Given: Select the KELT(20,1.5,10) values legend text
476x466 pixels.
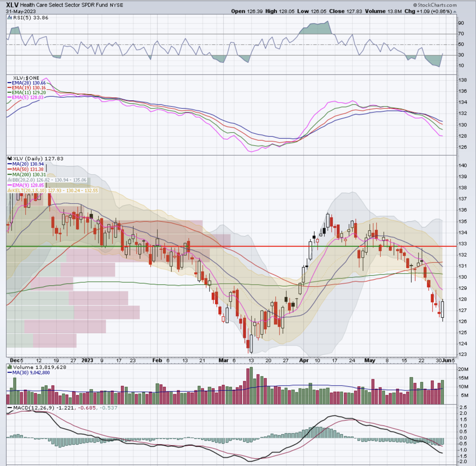Looking at the screenshot, I should tap(55, 191).
